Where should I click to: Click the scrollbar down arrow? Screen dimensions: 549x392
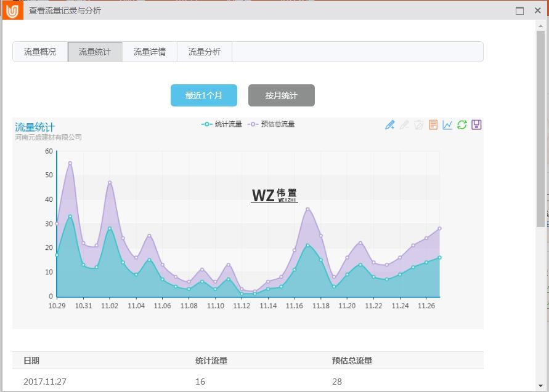[x=540, y=385]
